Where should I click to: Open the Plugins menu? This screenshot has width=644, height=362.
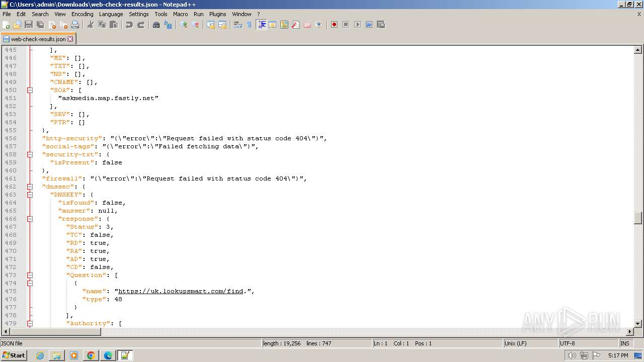(217, 14)
